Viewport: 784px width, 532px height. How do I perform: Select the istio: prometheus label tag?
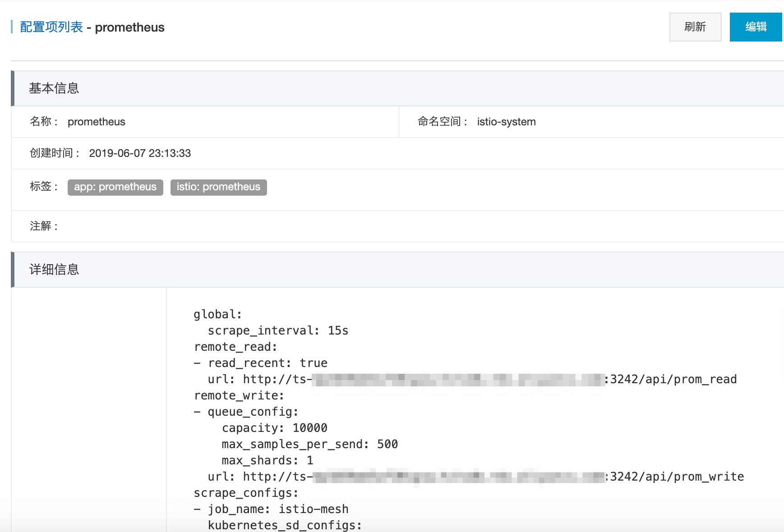tap(218, 187)
